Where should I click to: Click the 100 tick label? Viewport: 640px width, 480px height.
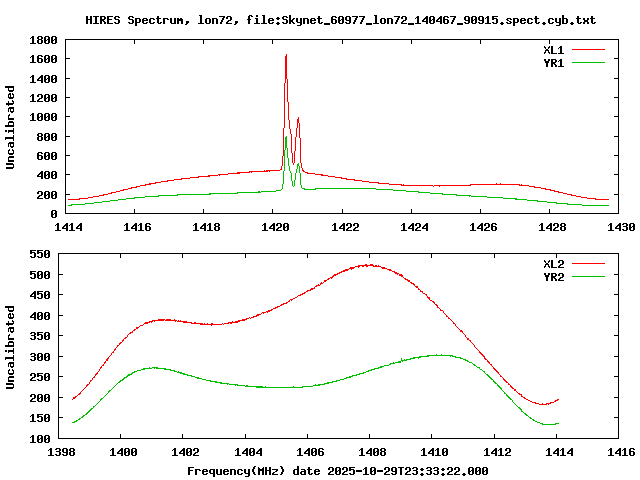40,439
